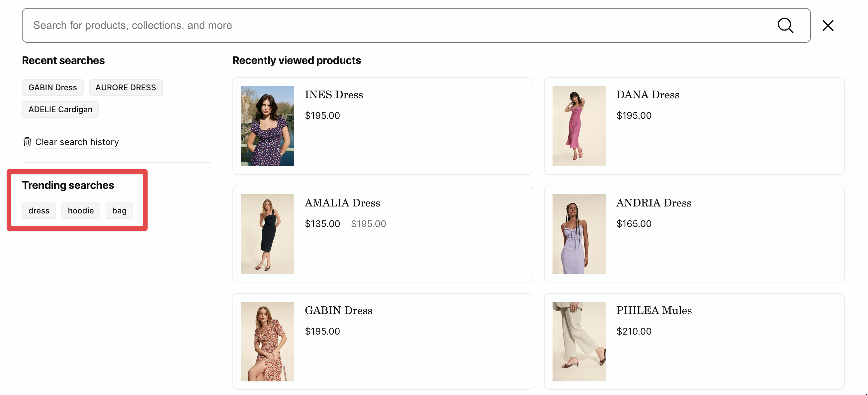Viewport: 868px width, 395px height.
Task: Open the INES Dress product thumbnail
Action: pos(267,126)
